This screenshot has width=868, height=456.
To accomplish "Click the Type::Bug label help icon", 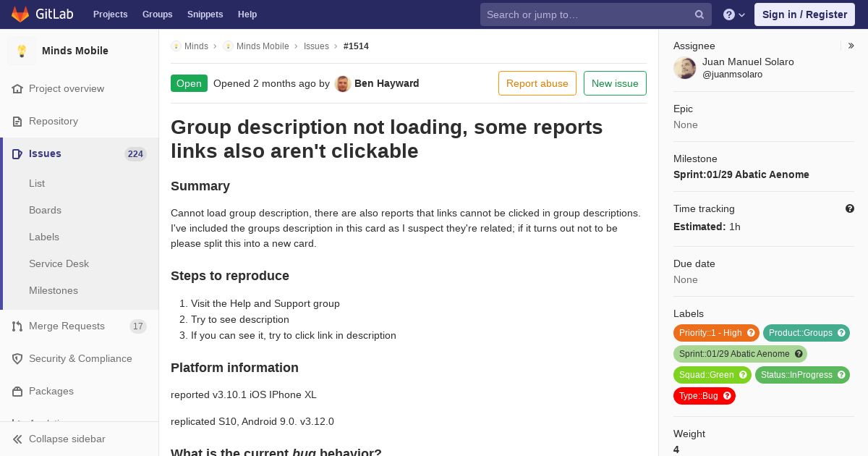I will [727, 396].
